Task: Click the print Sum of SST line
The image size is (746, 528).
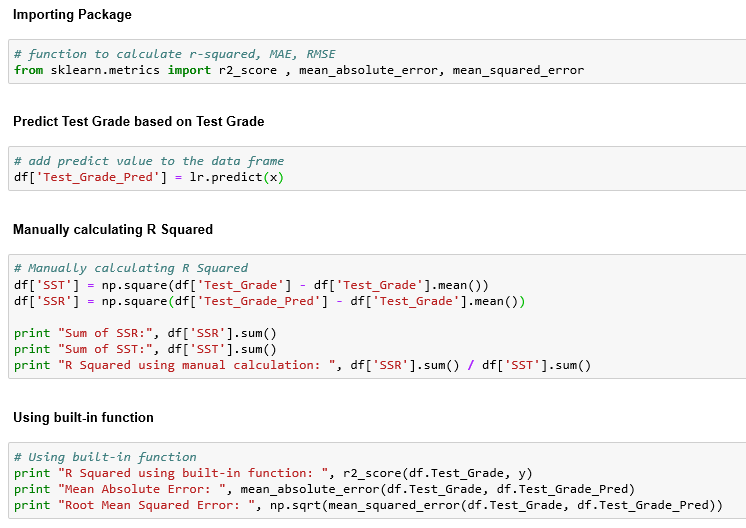Action: (145, 349)
